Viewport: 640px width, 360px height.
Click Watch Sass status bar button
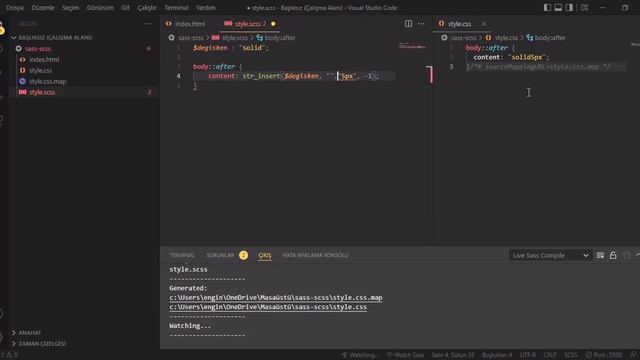click(405, 355)
